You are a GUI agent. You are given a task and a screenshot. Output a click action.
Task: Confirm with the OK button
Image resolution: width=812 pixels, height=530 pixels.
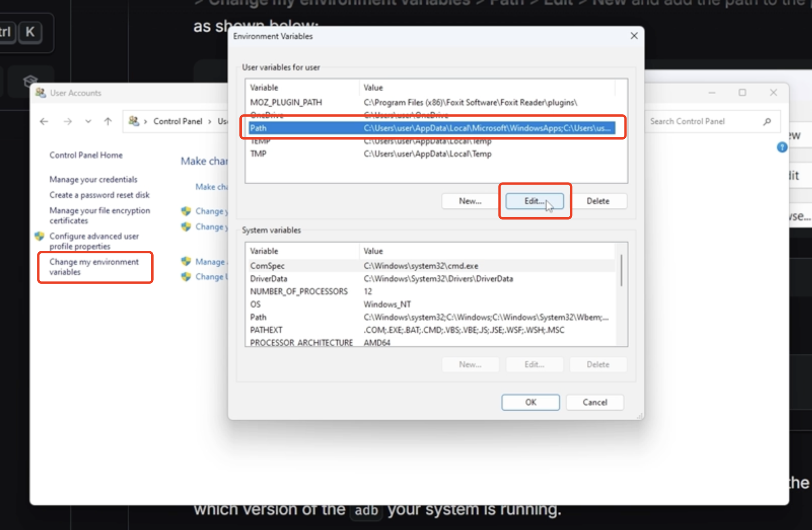pos(530,402)
